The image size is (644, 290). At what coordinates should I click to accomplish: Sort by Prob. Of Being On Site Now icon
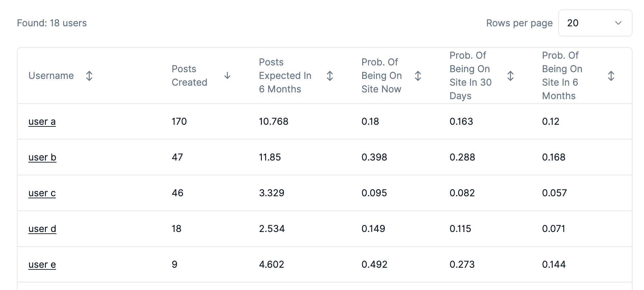coord(418,76)
